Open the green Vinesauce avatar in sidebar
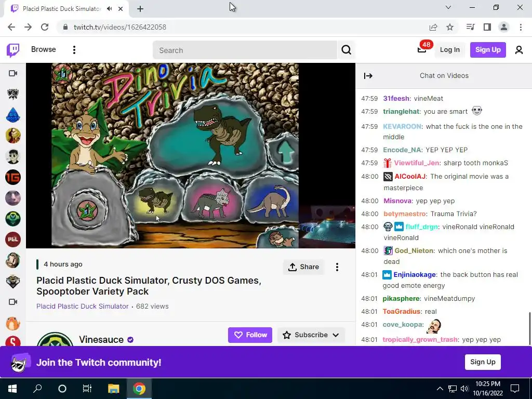532x399 pixels. [x=13, y=219]
